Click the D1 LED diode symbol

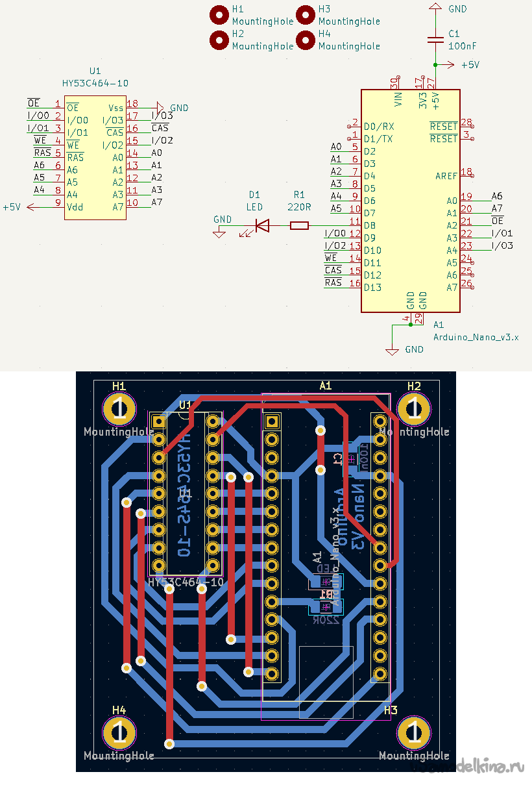(x=261, y=225)
